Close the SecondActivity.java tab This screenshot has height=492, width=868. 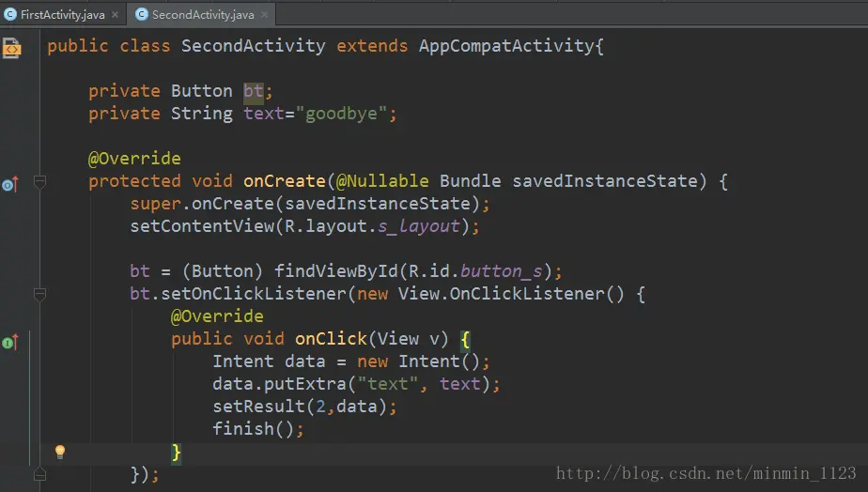(x=265, y=15)
